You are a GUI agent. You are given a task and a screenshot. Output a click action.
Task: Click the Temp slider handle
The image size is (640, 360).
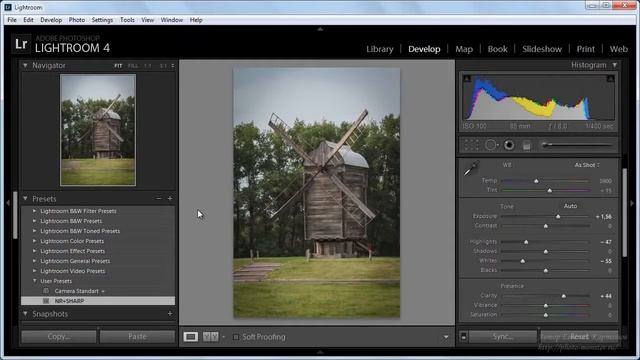pos(536,181)
